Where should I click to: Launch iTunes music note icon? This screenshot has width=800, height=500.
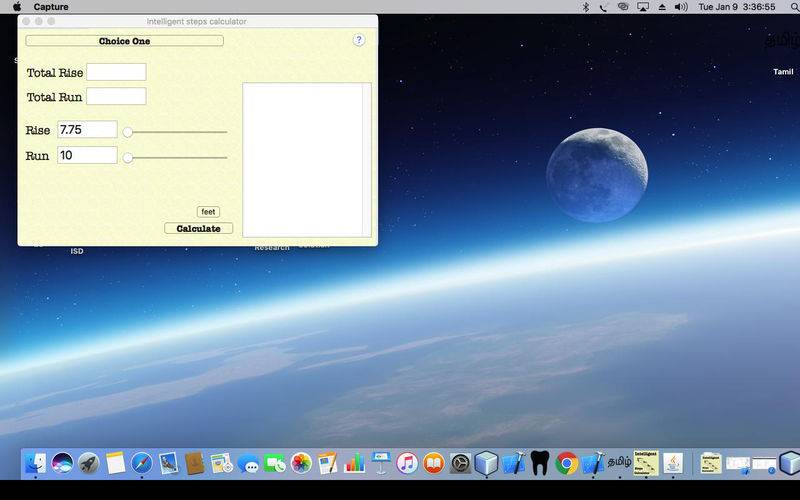(x=407, y=463)
